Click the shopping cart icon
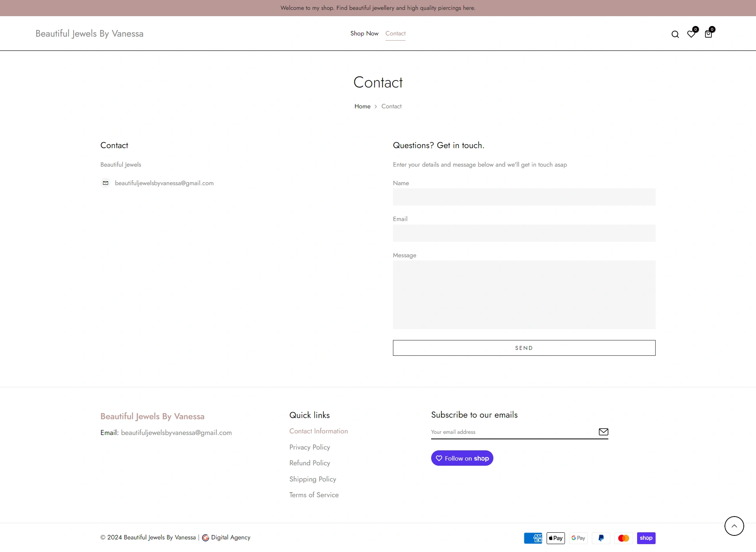The image size is (756, 552). point(708,34)
